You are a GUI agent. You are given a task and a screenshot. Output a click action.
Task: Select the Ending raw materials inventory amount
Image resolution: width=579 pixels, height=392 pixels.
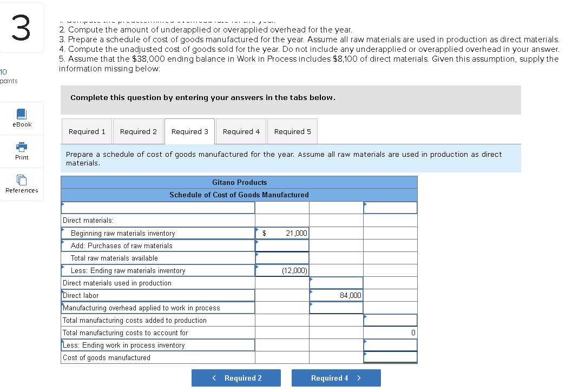tap(282, 270)
